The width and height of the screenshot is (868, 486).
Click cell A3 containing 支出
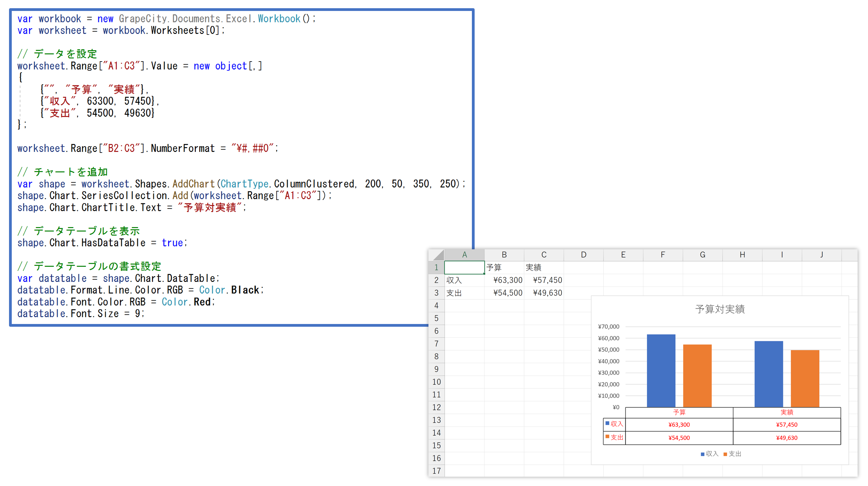click(x=464, y=293)
